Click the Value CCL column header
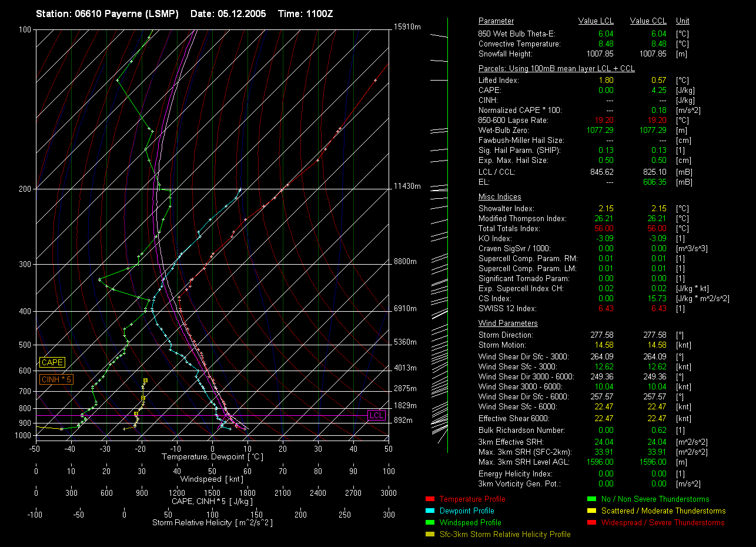 point(648,21)
